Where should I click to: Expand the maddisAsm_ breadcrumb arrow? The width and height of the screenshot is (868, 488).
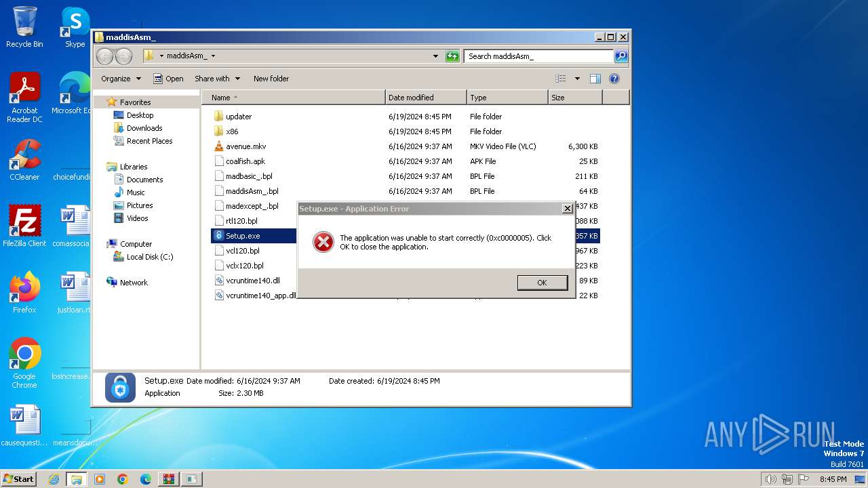[x=213, y=56]
